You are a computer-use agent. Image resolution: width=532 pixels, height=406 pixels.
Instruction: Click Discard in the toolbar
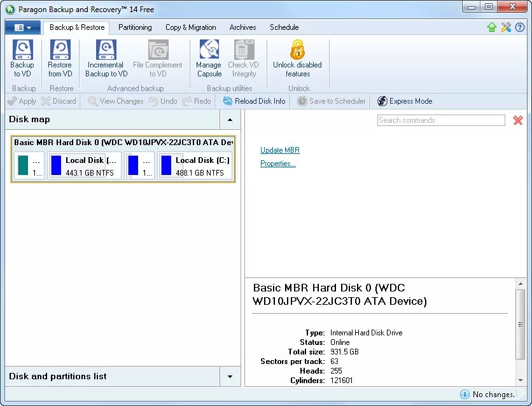(59, 101)
